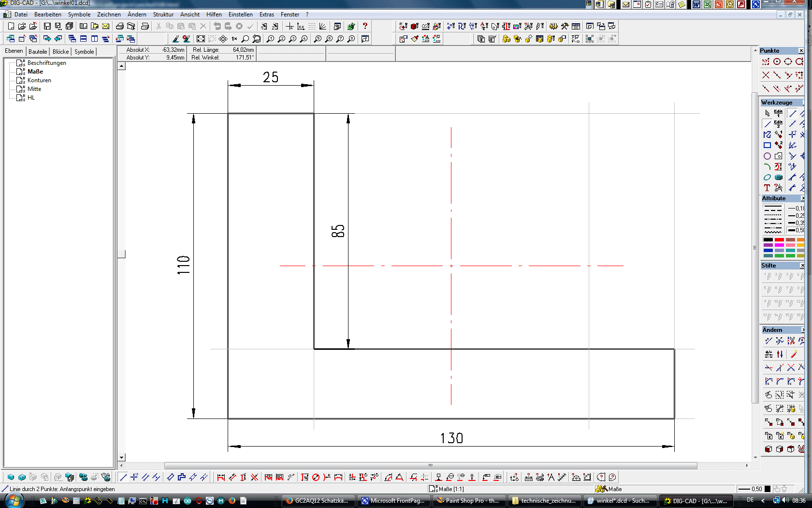This screenshot has width=812, height=508.
Task: Click the Edit 2 tool
Action: 778,124
